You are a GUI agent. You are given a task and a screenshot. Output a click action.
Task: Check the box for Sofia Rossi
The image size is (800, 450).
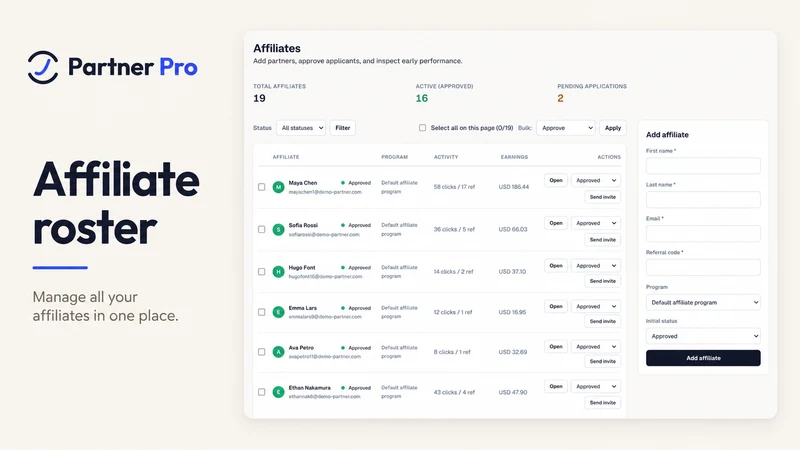261,230
